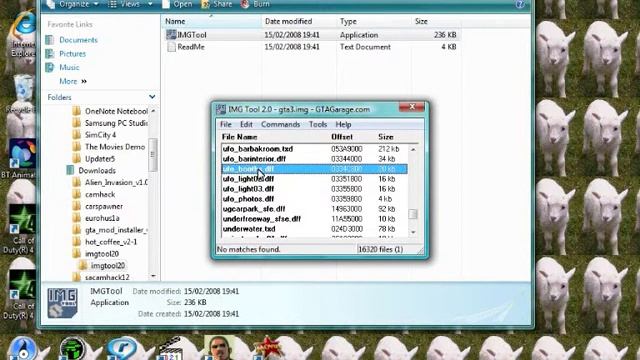Open Commands menu in IMG Tool
This screenshot has height=360, width=640.
coord(280,124)
